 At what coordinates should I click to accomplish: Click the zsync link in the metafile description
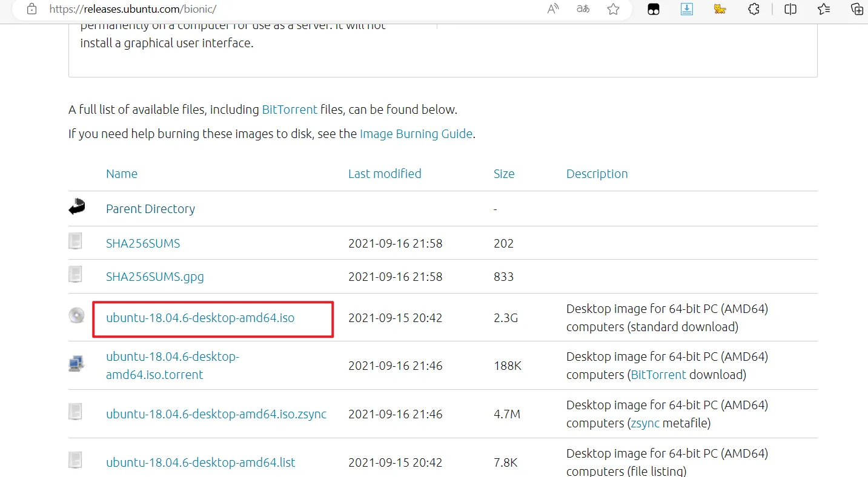tap(645, 423)
